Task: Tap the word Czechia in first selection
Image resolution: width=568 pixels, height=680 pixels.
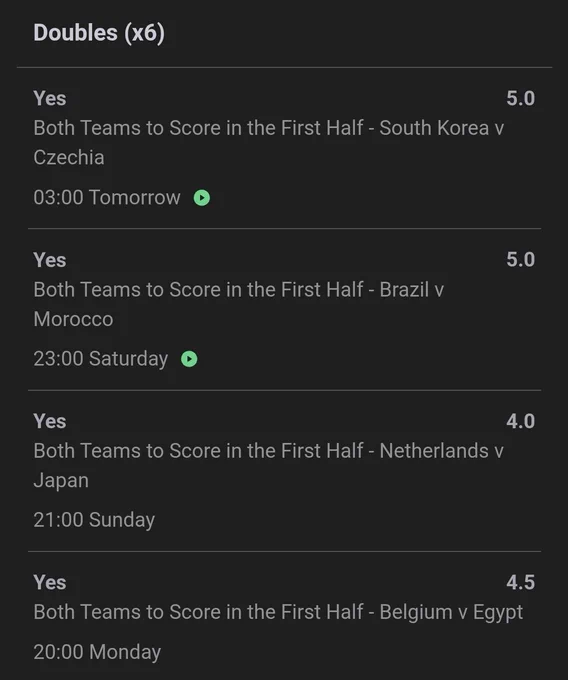Action: coord(69,157)
